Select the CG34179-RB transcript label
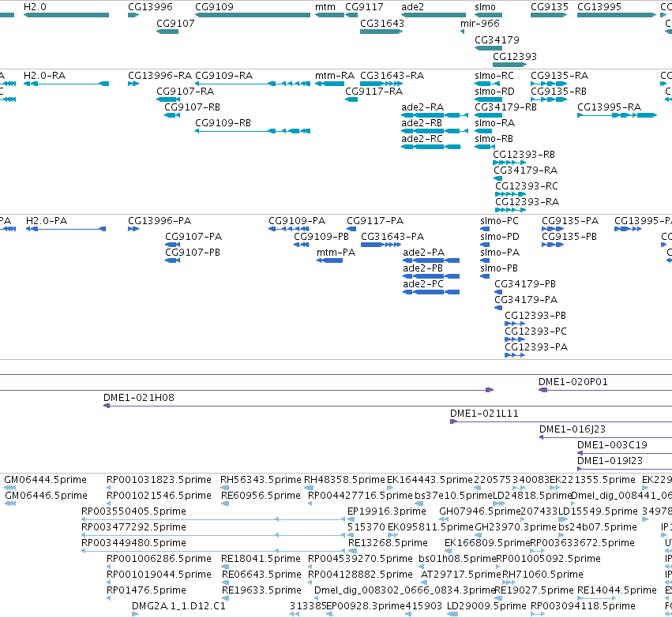 (505, 107)
